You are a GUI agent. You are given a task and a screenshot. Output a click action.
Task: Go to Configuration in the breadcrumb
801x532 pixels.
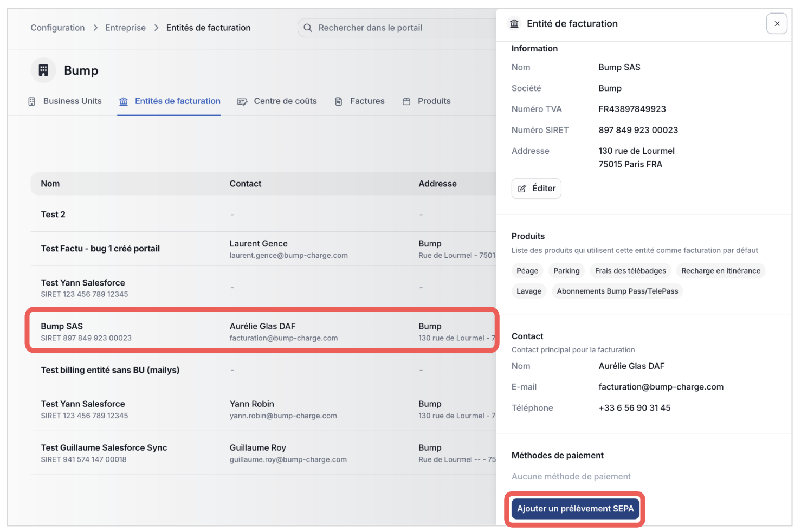[57, 28]
